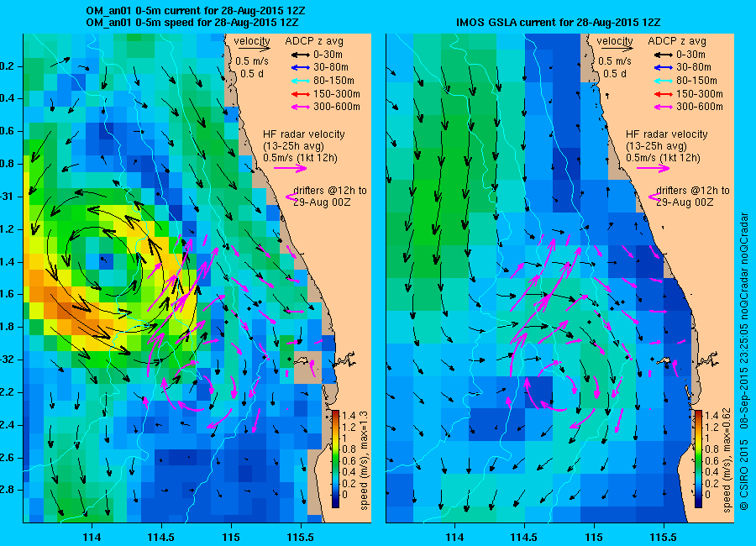Click the '115.5' longitude label under OM_an01 panel
Viewport: 756px width, 546px height.
(x=301, y=538)
